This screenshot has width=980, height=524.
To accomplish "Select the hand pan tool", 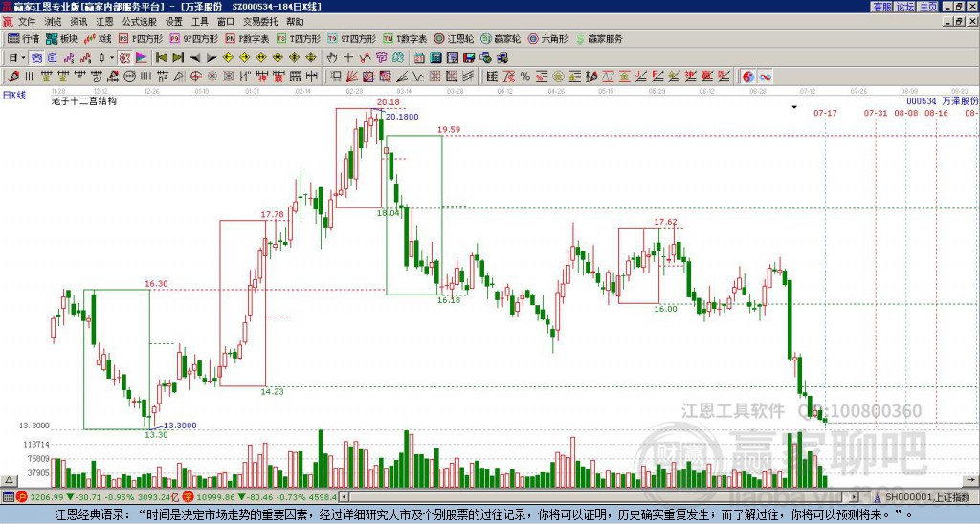I will pyautogui.click(x=332, y=57).
